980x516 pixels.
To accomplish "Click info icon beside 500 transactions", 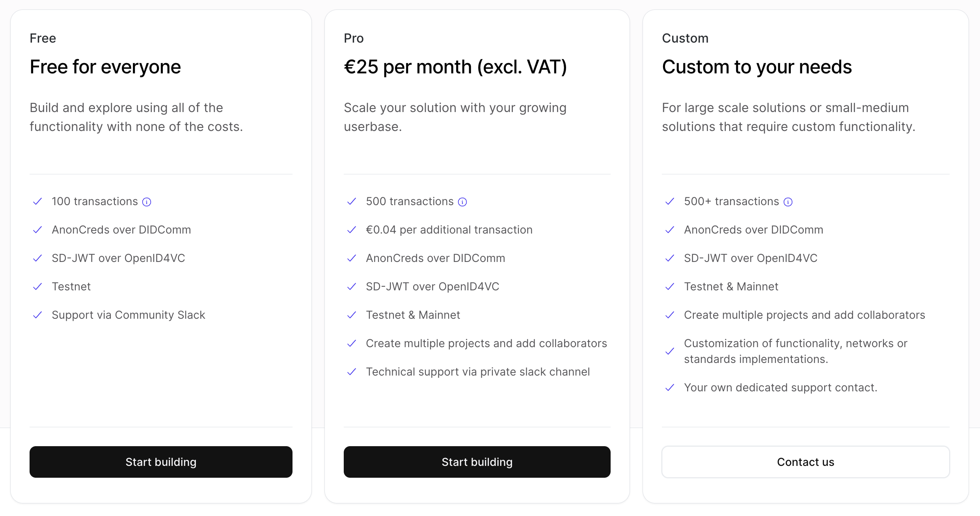I will (462, 202).
